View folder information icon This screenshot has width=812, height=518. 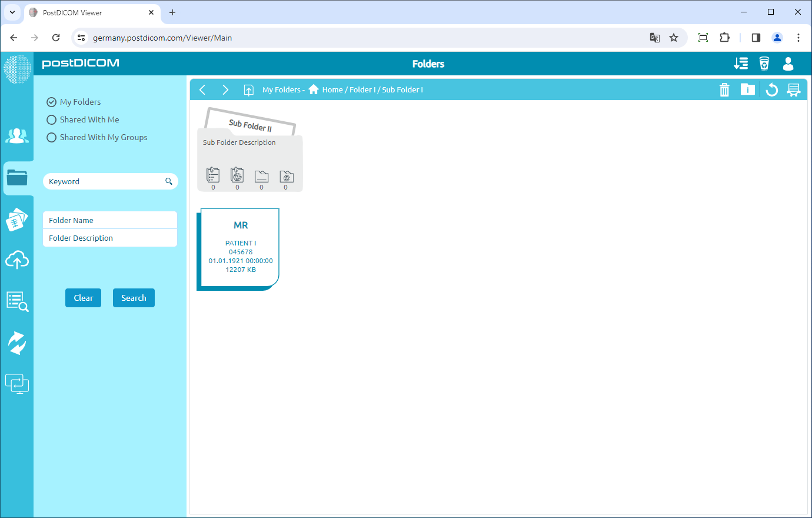(748, 89)
